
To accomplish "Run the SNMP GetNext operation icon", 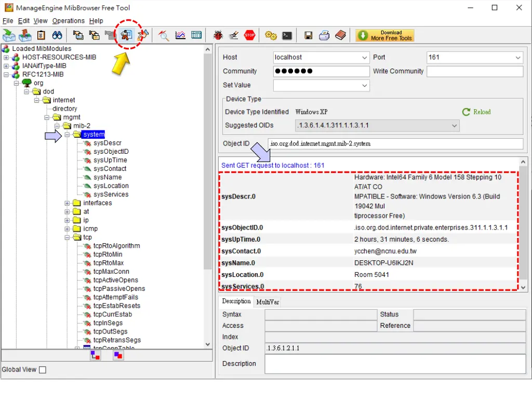I will (95, 35).
